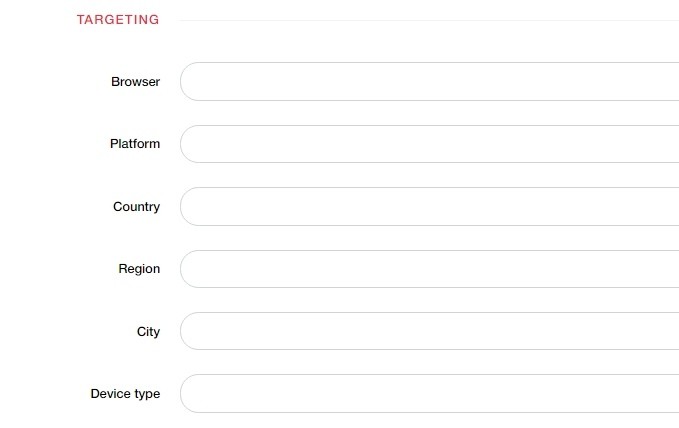Image resolution: width=679 pixels, height=428 pixels.
Task: Click the Browser label text
Action: [x=135, y=82]
